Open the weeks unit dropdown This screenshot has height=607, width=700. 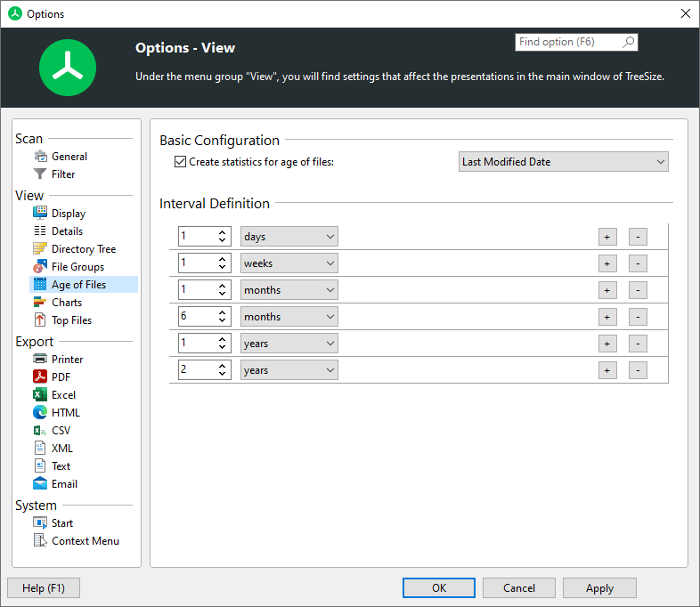[x=289, y=263]
